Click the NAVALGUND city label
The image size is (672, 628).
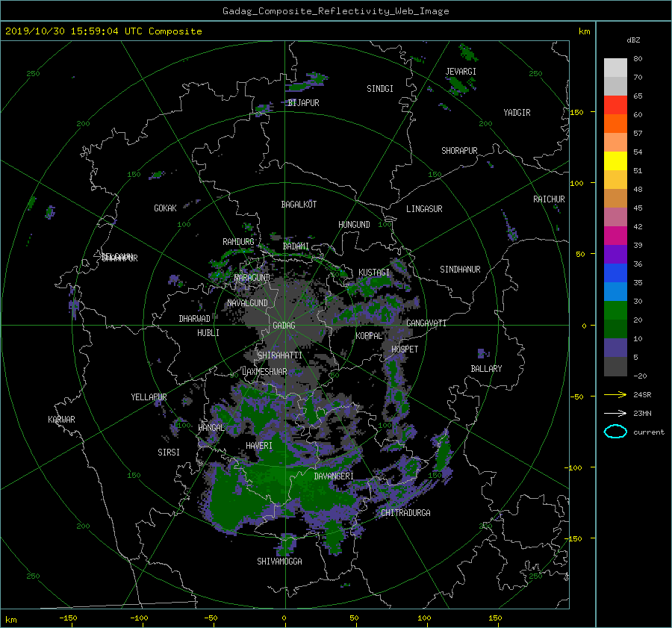(x=247, y=303)
